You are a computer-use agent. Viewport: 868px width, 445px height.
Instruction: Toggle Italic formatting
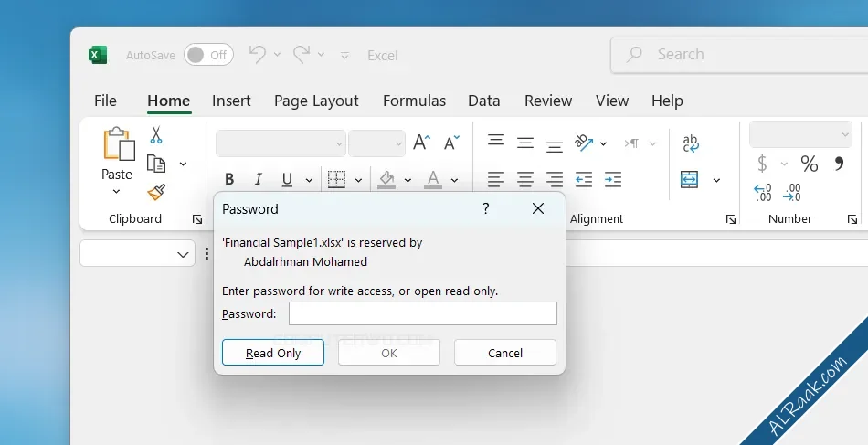[258, 179]
